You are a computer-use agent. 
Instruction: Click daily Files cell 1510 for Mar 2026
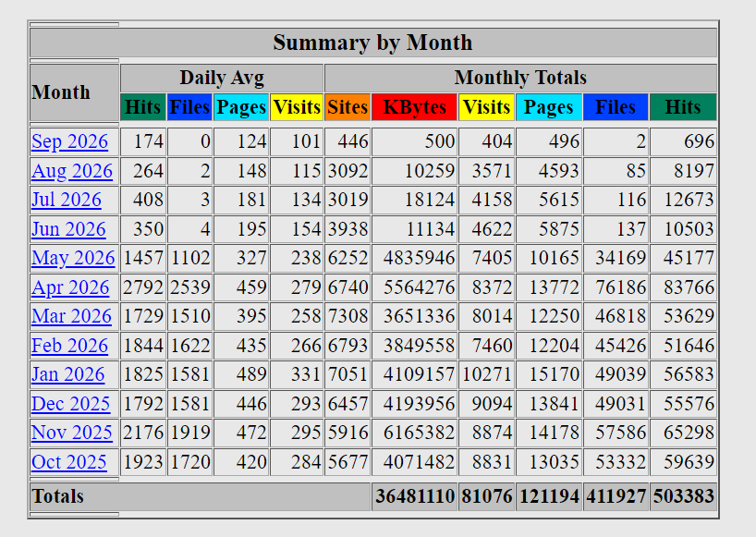[x=189, y=317]
